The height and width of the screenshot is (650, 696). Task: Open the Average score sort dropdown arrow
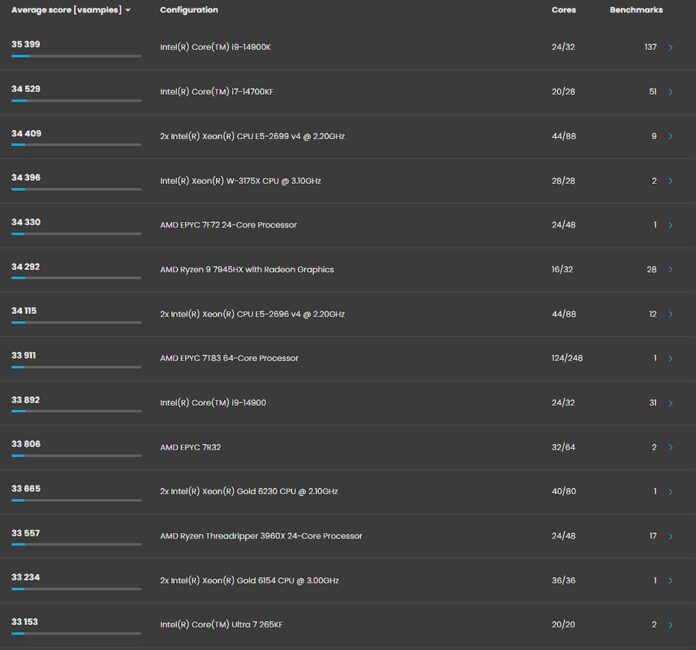(x=128, y=10)
